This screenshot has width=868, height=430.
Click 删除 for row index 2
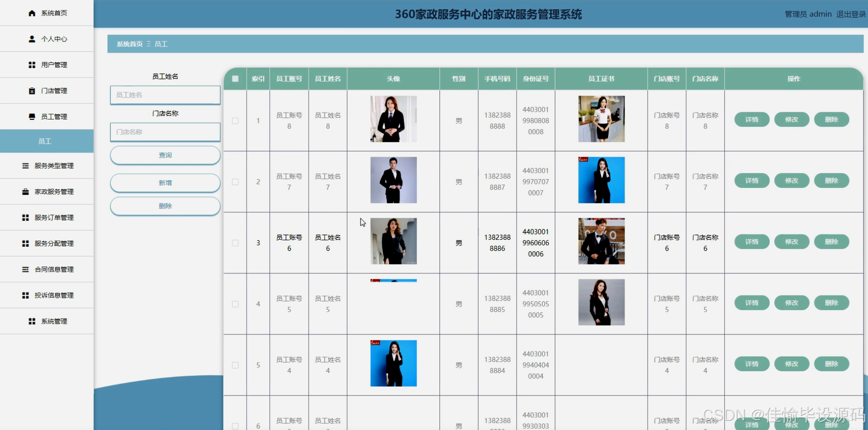click(x=832, y=181)
